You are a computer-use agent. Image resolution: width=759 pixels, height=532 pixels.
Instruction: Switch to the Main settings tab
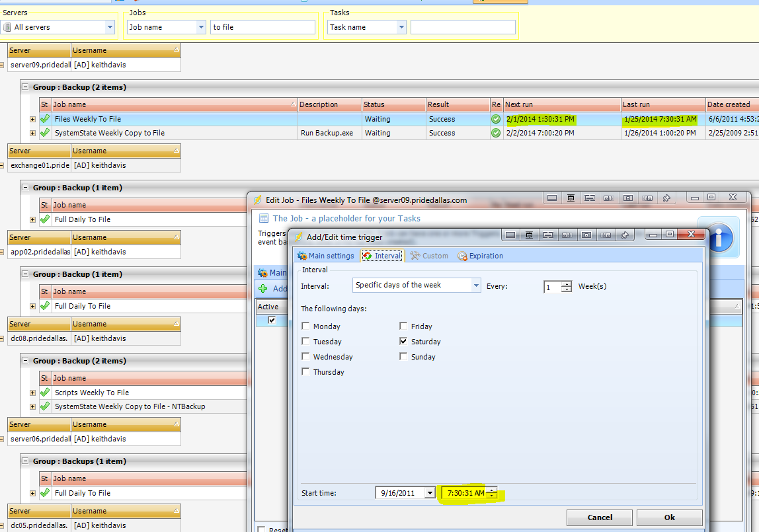coord(325,256)
